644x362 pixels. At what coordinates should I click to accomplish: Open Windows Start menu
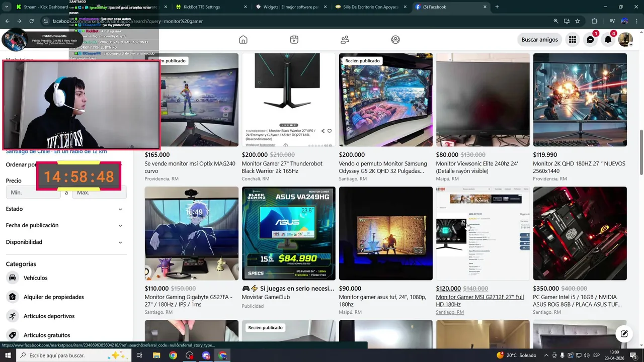coord(8,355)
